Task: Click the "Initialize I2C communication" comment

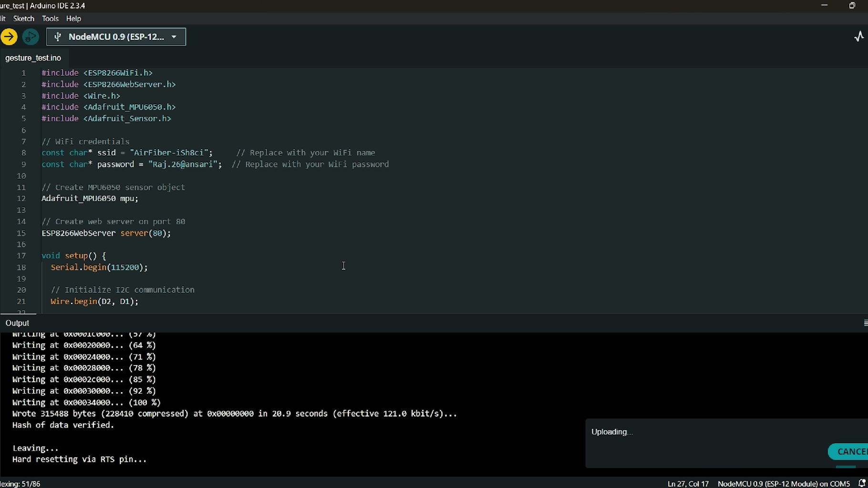Action: tap(123, 290)
